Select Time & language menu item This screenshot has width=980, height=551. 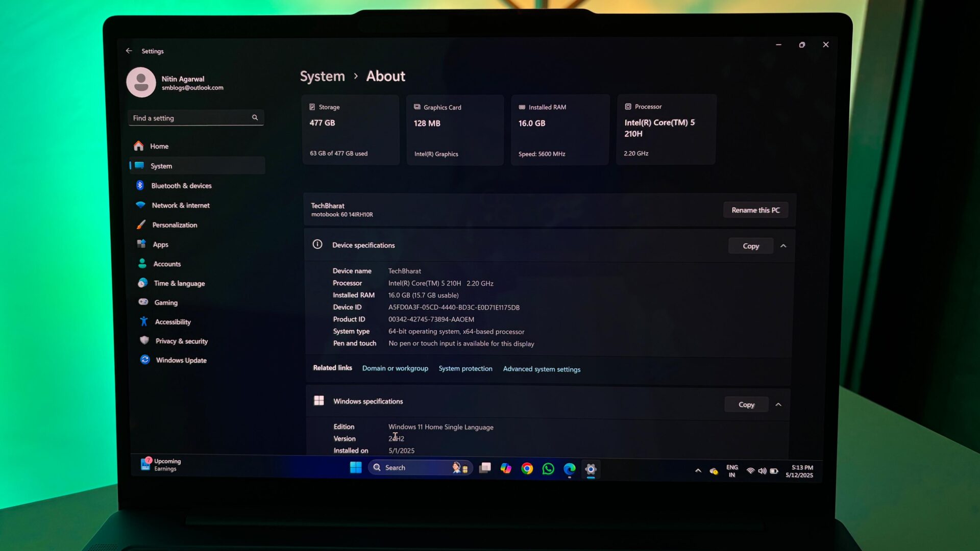179,283
